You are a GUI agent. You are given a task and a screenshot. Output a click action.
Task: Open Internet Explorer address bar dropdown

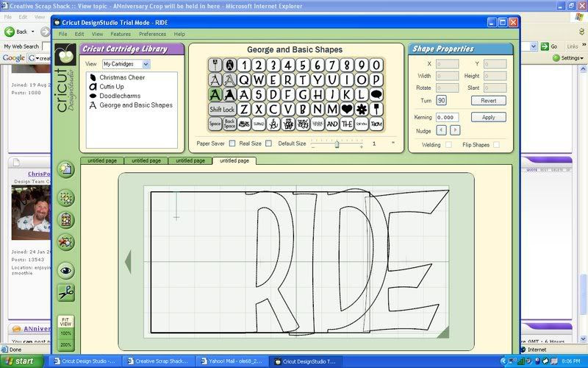(534, 46)
